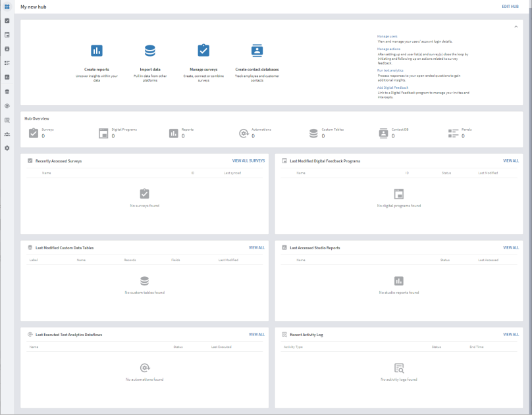The height and width of the screenshot is (415, 532).
Task: Open the Manage users link
Action: (387, 36)
